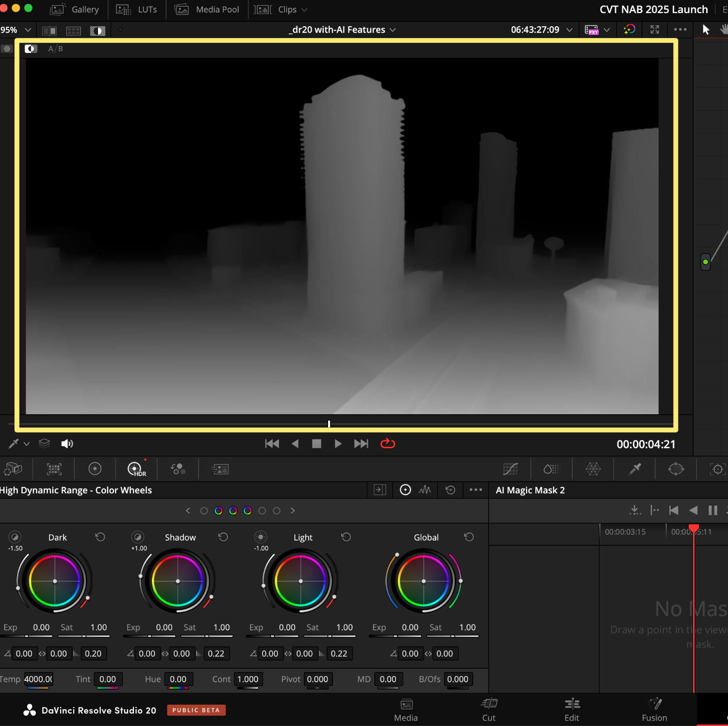Toggle loop playback mode
Screen dimensions: 728x726
tap(387, 443)
